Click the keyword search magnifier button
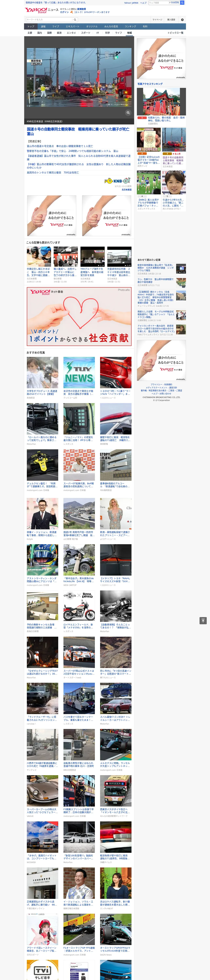 75,19
